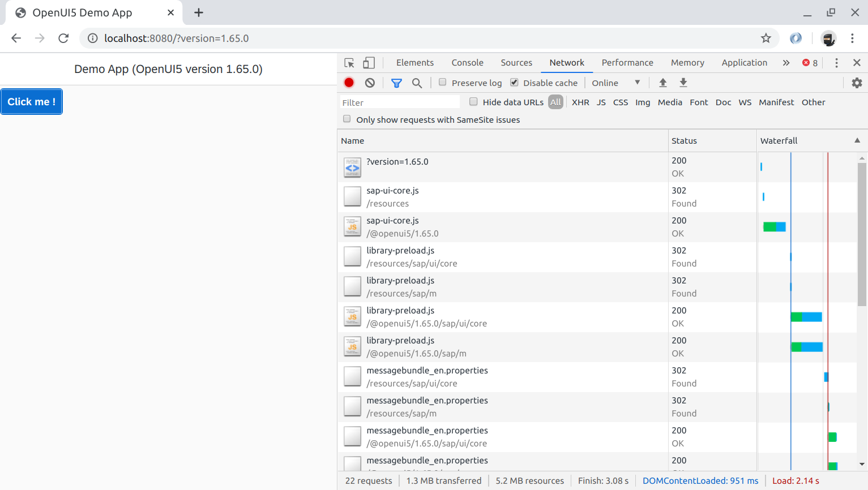The image size is (868, 490).
Task: Focus the network Filter text field
Action: (400, 102)
